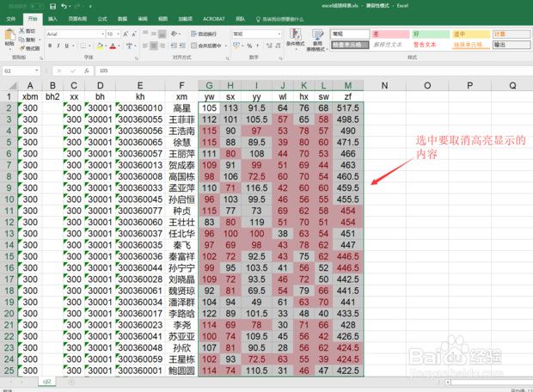Click the insert function fx icon
The width and height of the screenshot is (533, 392).
[x=87, y=70]
